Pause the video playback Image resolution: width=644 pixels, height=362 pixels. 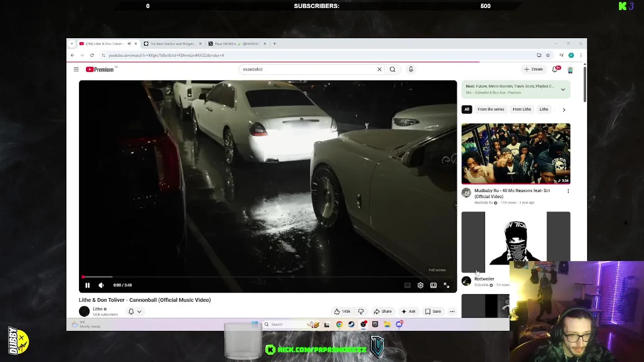(x=88, y=285)
